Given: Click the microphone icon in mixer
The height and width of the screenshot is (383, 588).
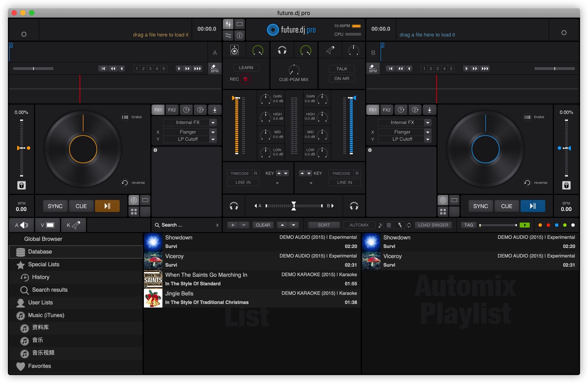Looking at the screenshot, I should [x=330, y=50].
